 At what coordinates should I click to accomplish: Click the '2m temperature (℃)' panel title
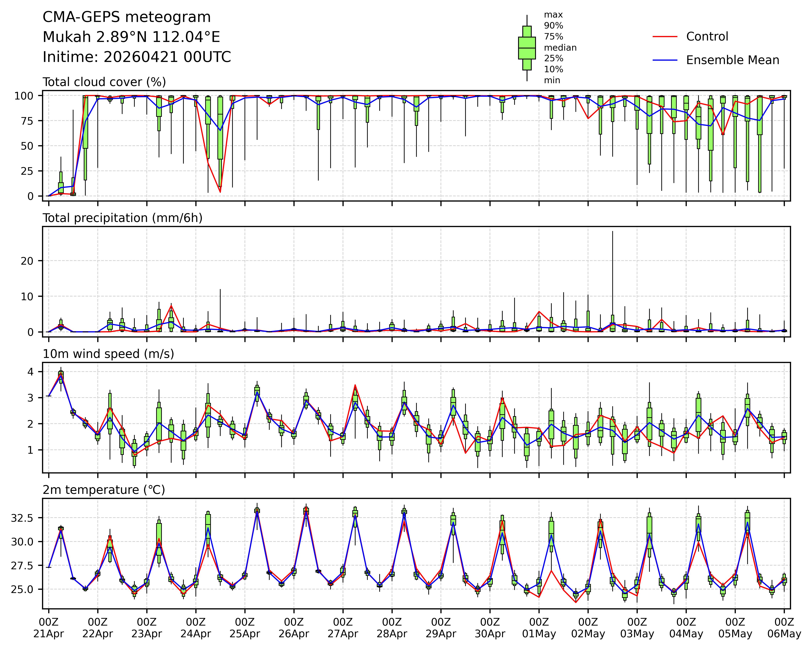(104, 490)
